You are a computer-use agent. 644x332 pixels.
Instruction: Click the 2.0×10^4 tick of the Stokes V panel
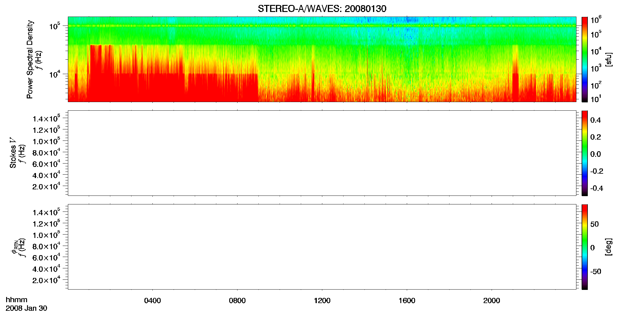tap(46, 186)
